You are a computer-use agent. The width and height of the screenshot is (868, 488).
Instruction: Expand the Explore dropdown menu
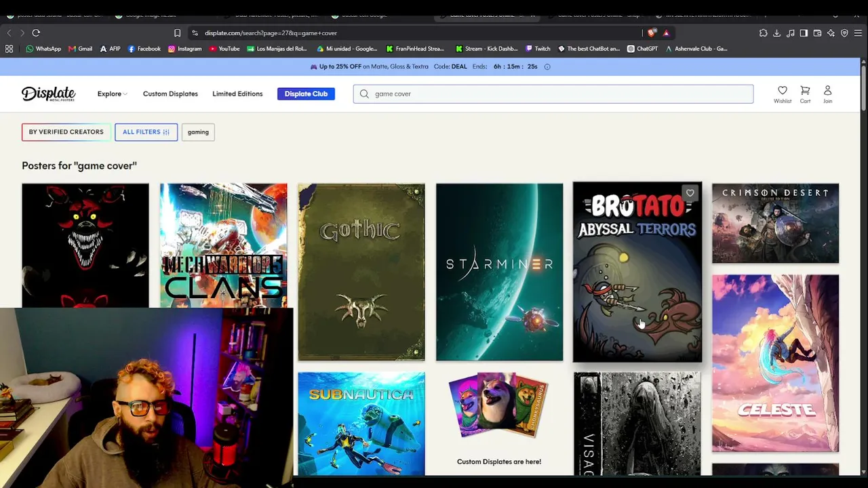pyautogui.click(x=112, y=94)
